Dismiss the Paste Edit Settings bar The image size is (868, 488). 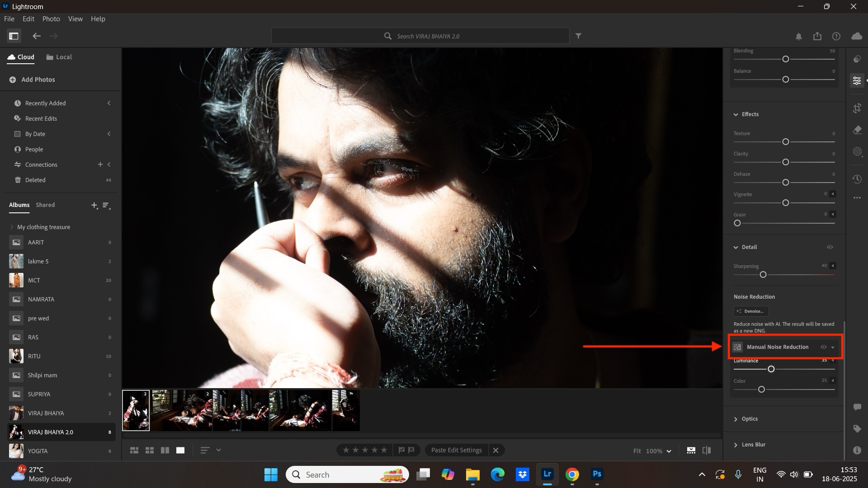pyautogui.click(x=495, y=450)
